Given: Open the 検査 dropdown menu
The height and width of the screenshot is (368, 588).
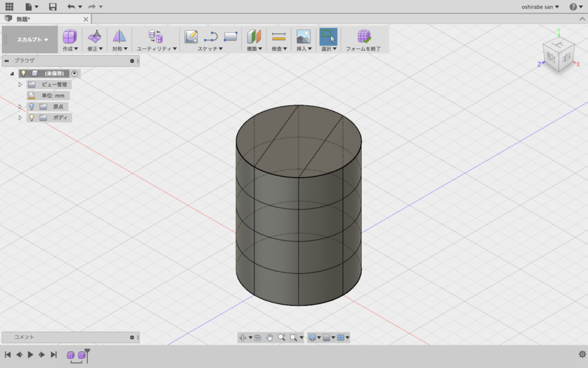Looking at the screenshot, I should pyautogui.click(x=279, y=49).
